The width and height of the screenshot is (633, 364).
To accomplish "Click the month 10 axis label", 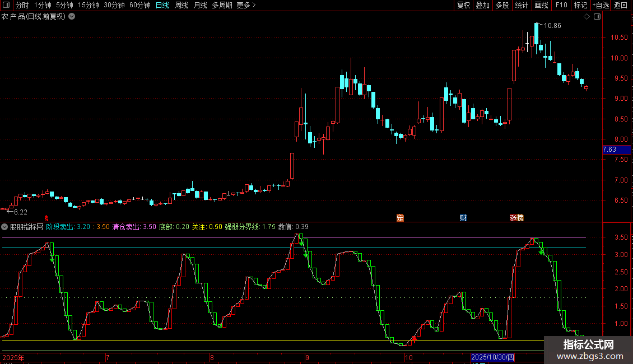I will tap(409, 357).
